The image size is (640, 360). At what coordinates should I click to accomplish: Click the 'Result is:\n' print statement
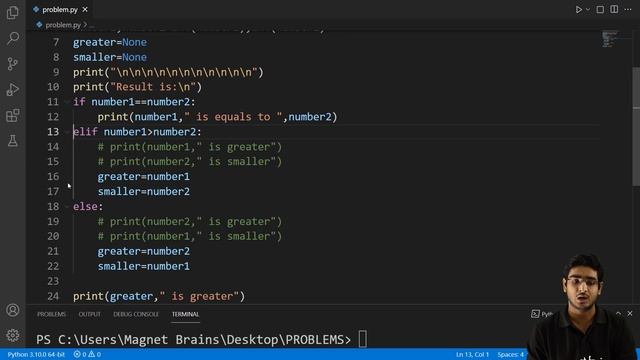pos(138,87)
